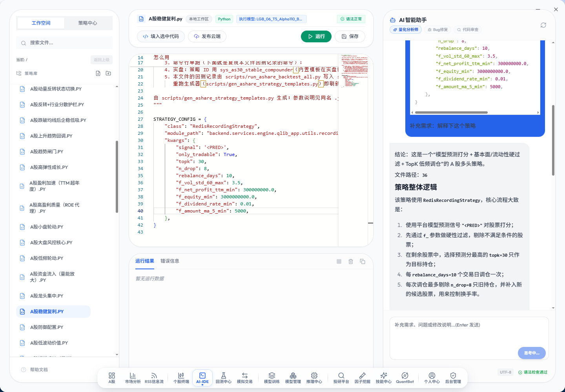Viewport: 565px width, 392px height.
Task: Stop execution with the square icon
Action: click(339, 261)
